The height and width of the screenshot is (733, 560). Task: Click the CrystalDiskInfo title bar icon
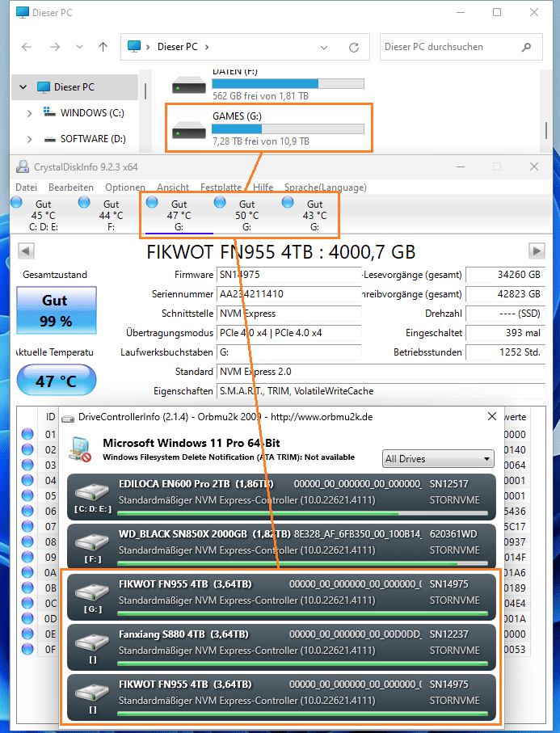[22, 167]
